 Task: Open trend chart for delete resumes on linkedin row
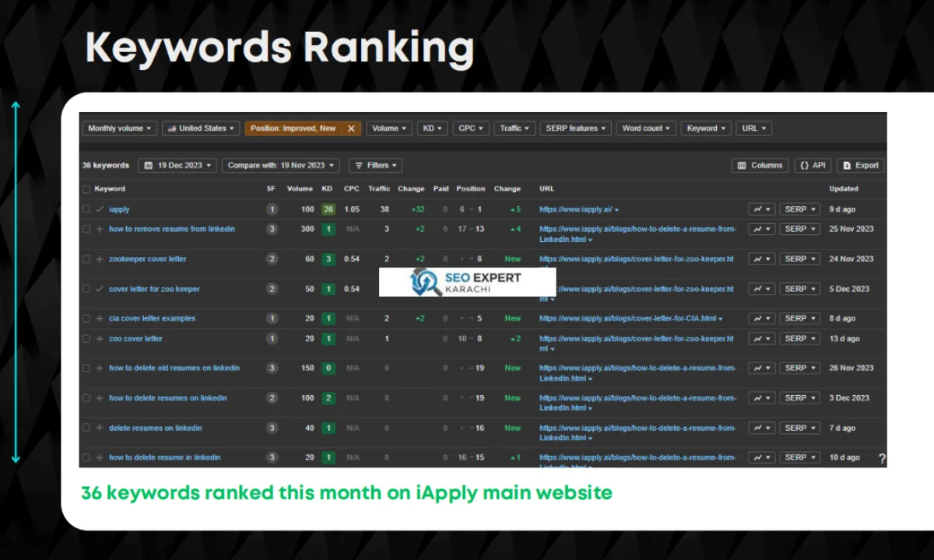[762, 428]
